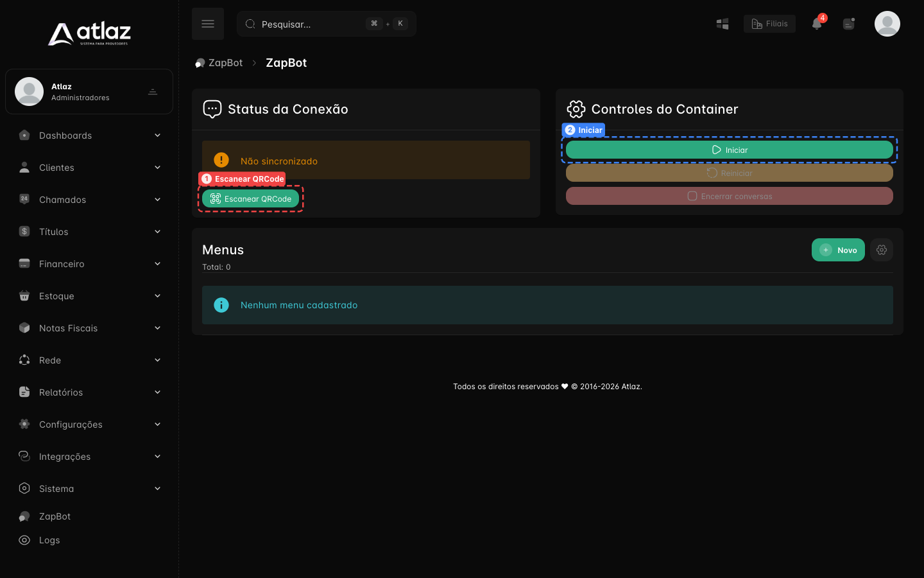Click the Financeiro card icon
This screenshot has height=578, width=924.
(x=24, y=263)
